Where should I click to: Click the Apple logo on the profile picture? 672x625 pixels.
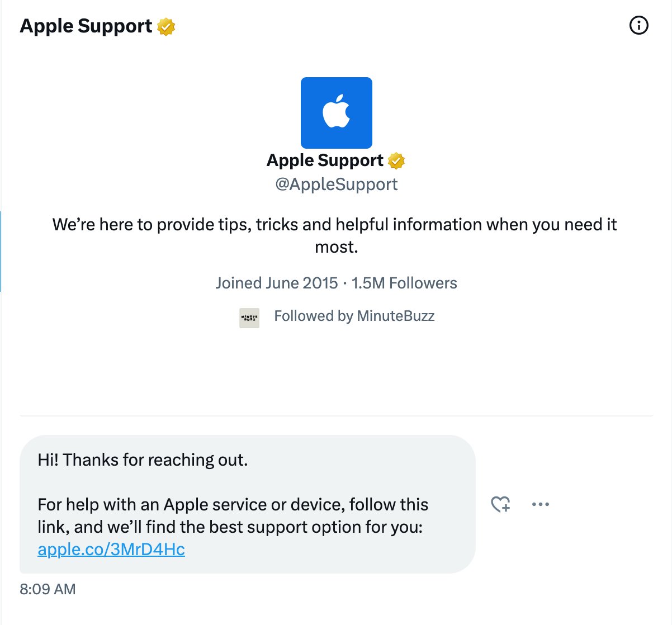click(336, 112)
